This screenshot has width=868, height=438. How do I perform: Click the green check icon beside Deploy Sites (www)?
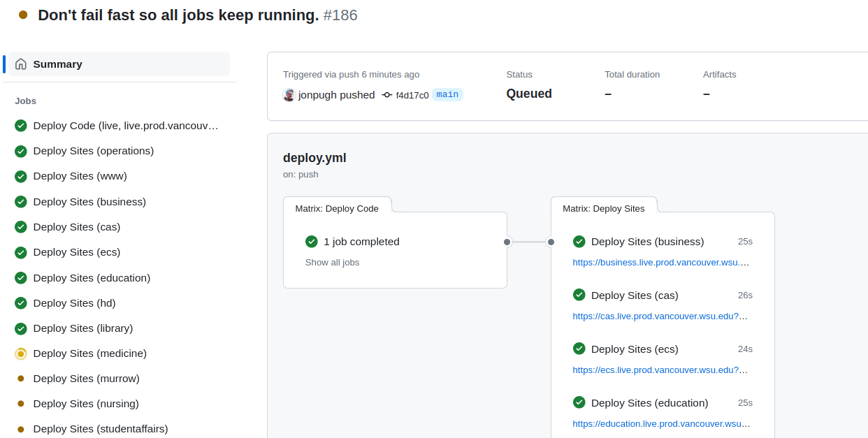point(20,176)
